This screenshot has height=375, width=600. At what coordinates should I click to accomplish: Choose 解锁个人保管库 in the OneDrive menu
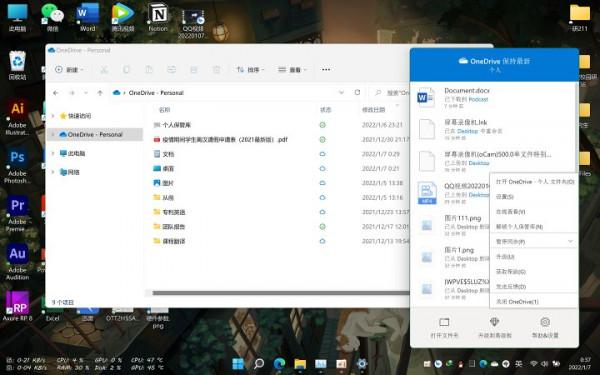tap(534, 227)
